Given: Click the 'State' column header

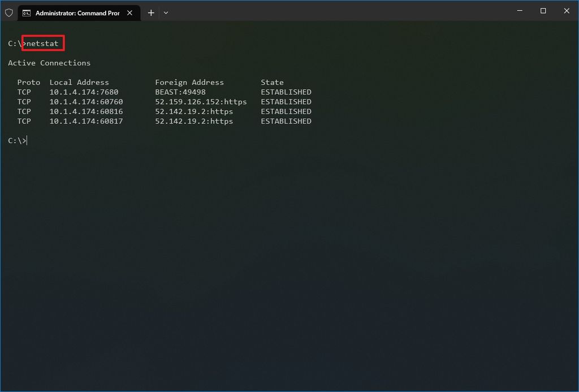Looking at the screenshot, I should pos(272,82).
